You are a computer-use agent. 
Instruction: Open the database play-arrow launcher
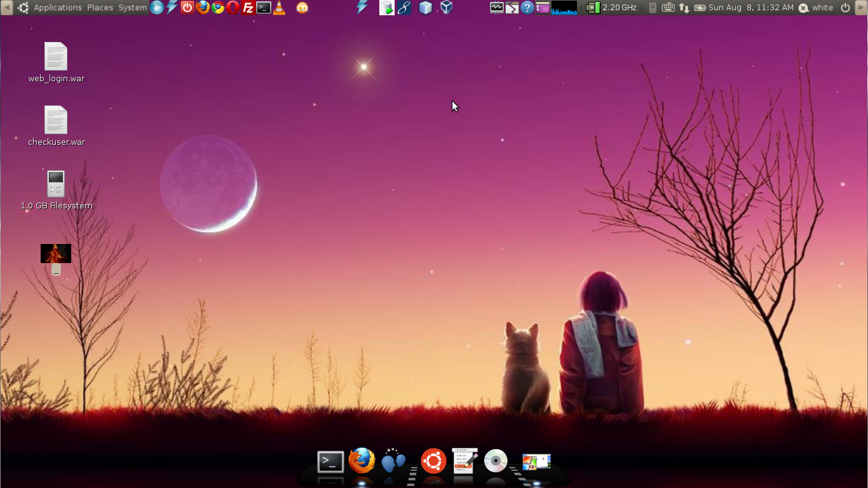point(386,8)
